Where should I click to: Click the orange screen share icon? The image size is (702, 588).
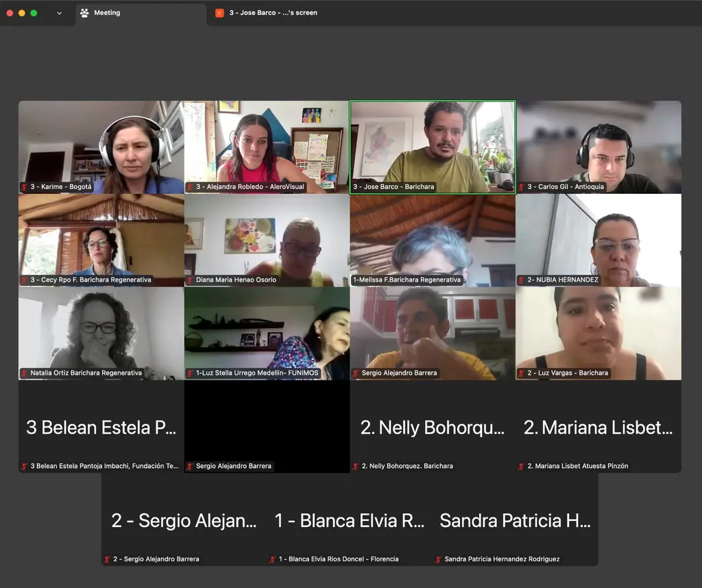pos(219,13)
